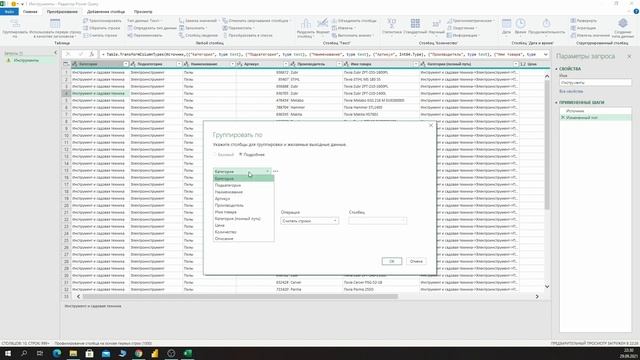
Task: Collapse the ПРИМЕНЕННЫЕ ШАГИ section
Action: (x=556, y=102)
